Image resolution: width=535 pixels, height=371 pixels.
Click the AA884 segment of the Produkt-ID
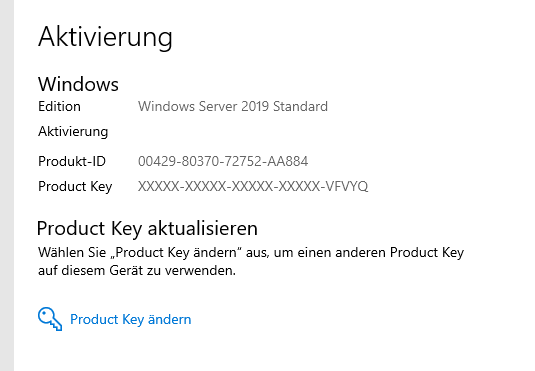288,161
